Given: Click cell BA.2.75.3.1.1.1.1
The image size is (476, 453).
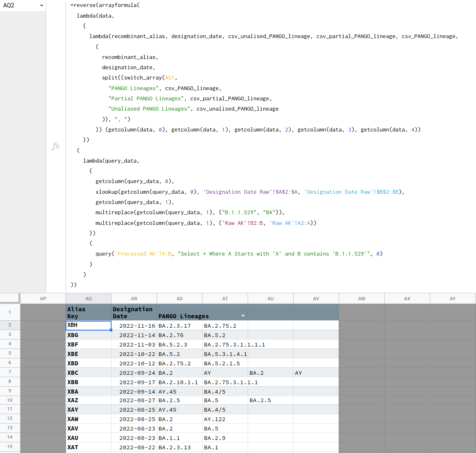Looking at the screenshot, I should 225,344.
